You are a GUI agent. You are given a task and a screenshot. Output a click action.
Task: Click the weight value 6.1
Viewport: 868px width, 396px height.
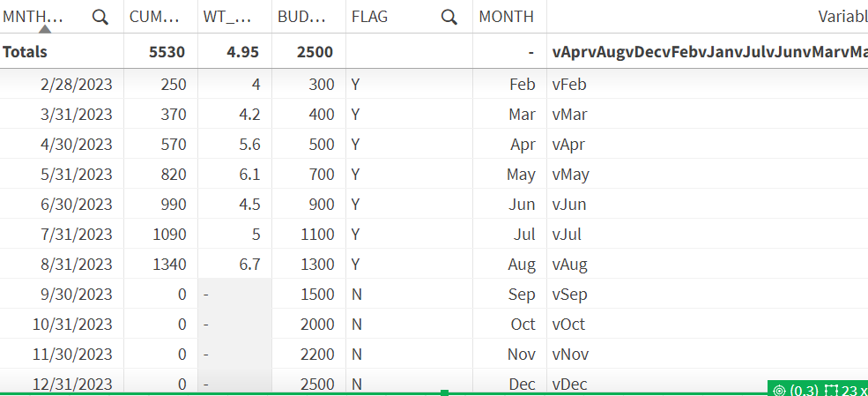[249, 175]
